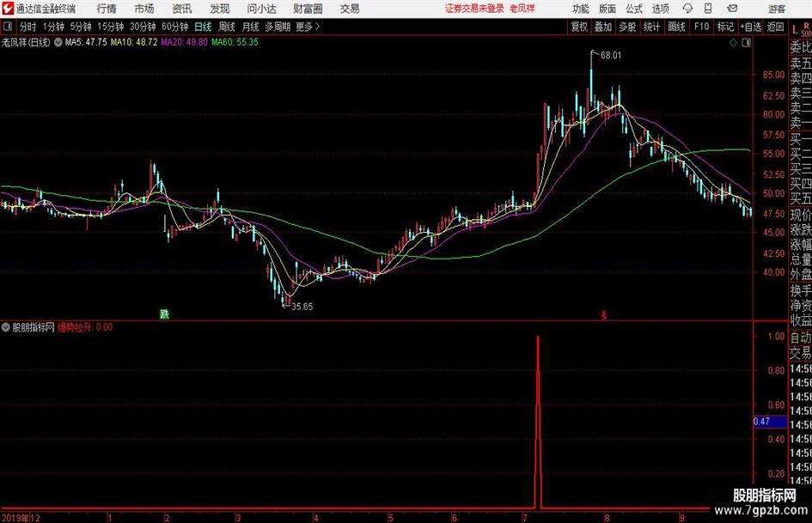Open the 画线 drawing tools
This screenshot has height=523, width=812.
pyautogui.click(x=677, y=27)
